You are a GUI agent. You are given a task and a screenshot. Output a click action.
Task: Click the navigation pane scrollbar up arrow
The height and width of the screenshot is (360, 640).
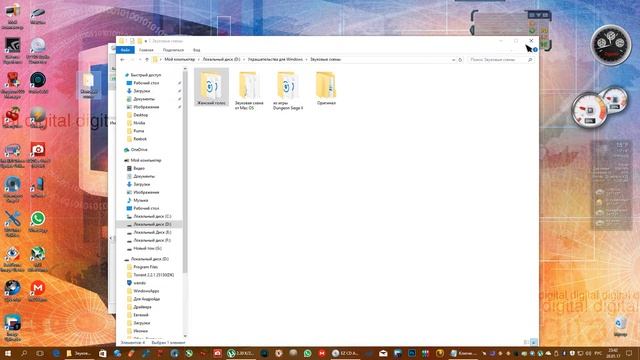click(185, 69)
